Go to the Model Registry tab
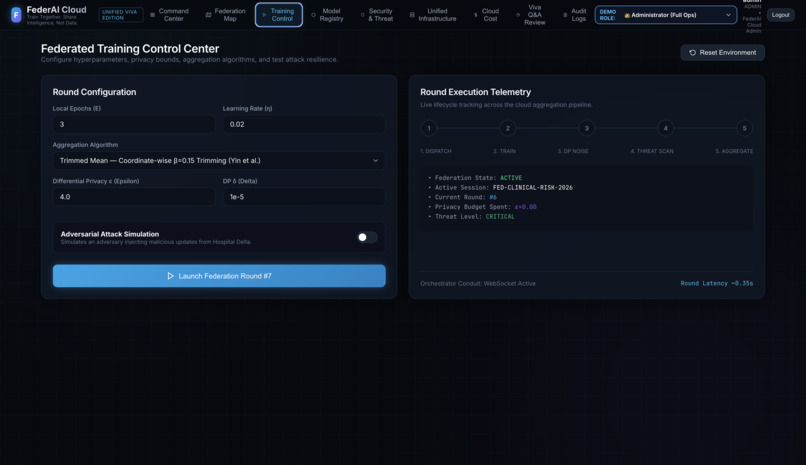The width and height of the screenshot is (806, 465). 327,15
